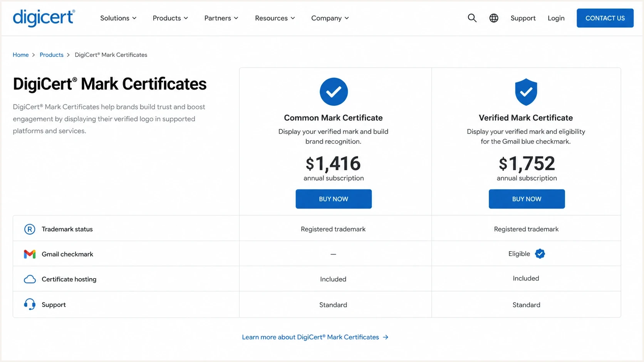Open the Support page link
This screenshot has height=362, width=644.
[523, 18]
